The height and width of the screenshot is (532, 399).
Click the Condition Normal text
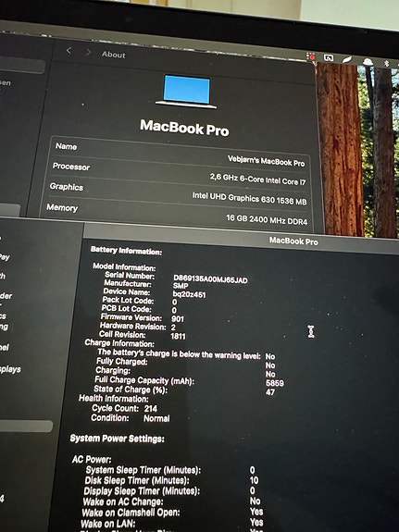coord(130,418)
